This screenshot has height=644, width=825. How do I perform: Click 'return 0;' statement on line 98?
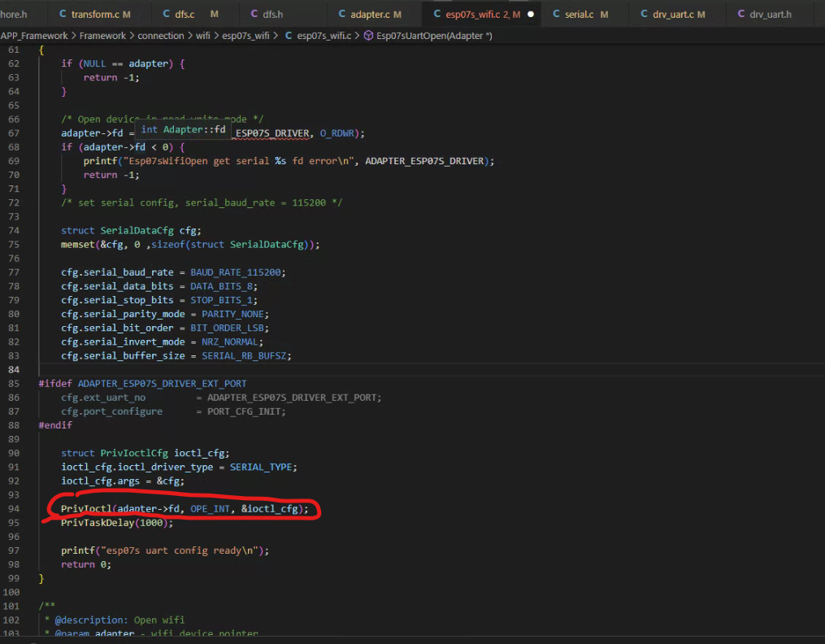pyautogui.click(x=86, y=564)
